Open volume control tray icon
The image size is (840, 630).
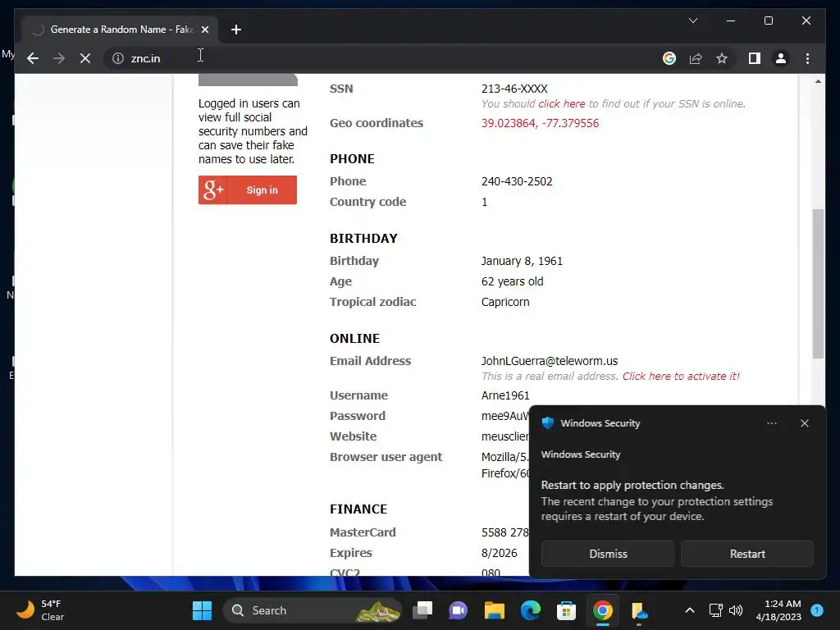(736, 610)
